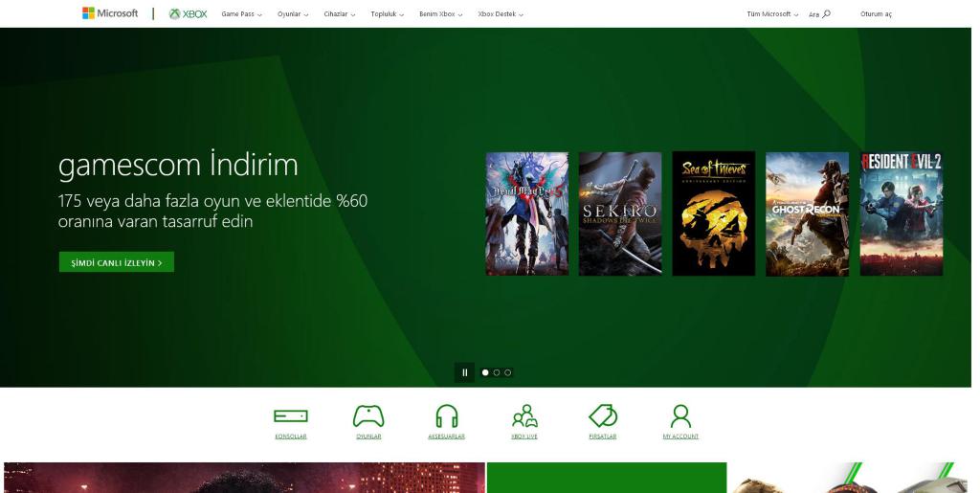Open the My Account person icon
980x493 pixels.
tap(680, 416)
